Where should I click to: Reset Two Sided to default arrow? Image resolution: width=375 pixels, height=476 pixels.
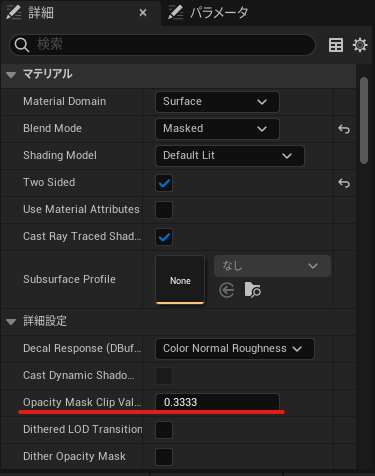(344, 183)
